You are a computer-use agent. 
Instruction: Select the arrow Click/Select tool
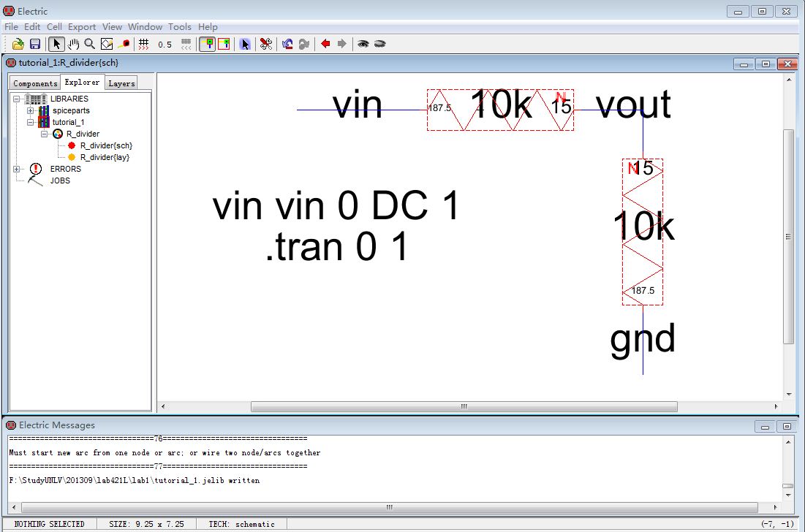tap(56, 44)
